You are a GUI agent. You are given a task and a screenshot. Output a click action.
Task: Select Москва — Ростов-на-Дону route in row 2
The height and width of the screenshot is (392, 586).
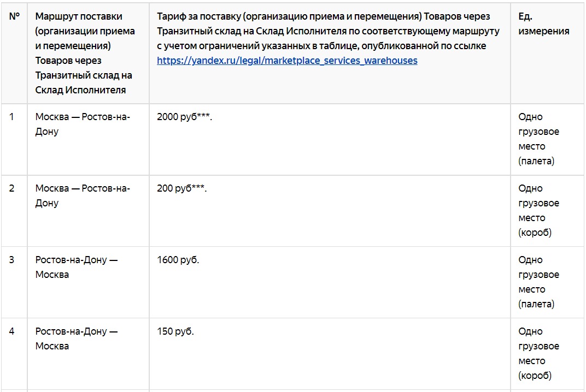[83, 195]
